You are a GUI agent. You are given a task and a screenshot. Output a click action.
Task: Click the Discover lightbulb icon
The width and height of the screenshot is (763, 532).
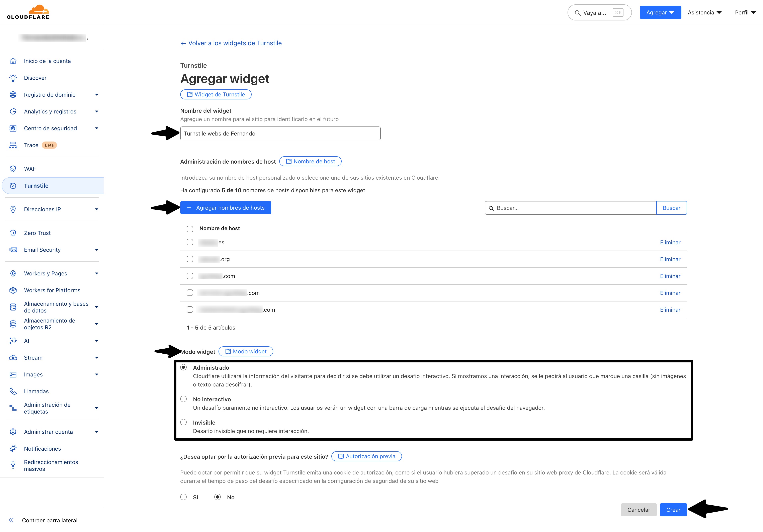13,78
